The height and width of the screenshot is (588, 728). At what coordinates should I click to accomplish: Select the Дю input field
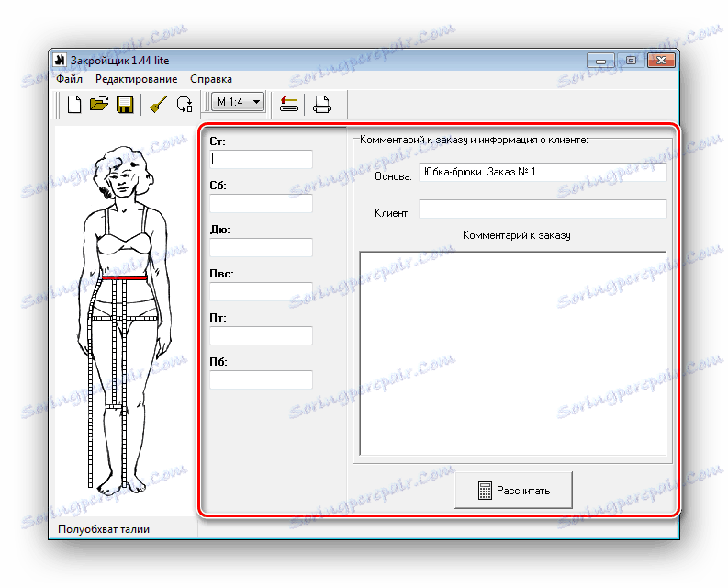click(x=261, y=247)
